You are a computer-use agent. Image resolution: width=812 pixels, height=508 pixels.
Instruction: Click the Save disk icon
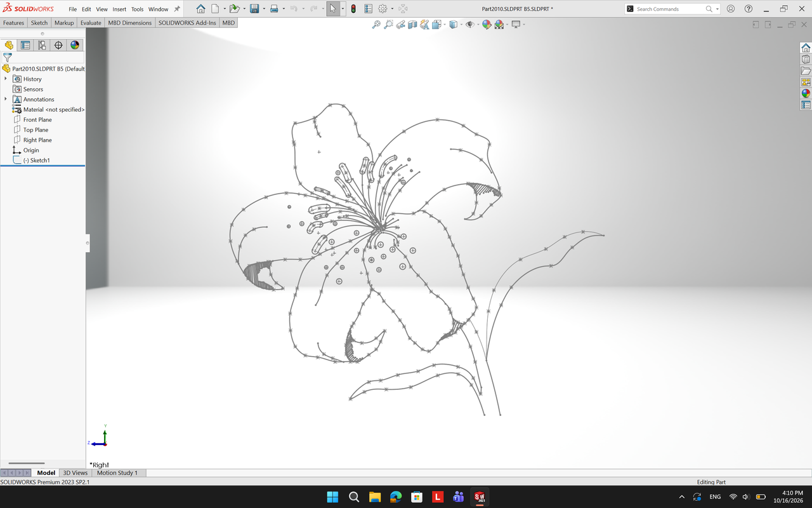(x=254, y=9)
